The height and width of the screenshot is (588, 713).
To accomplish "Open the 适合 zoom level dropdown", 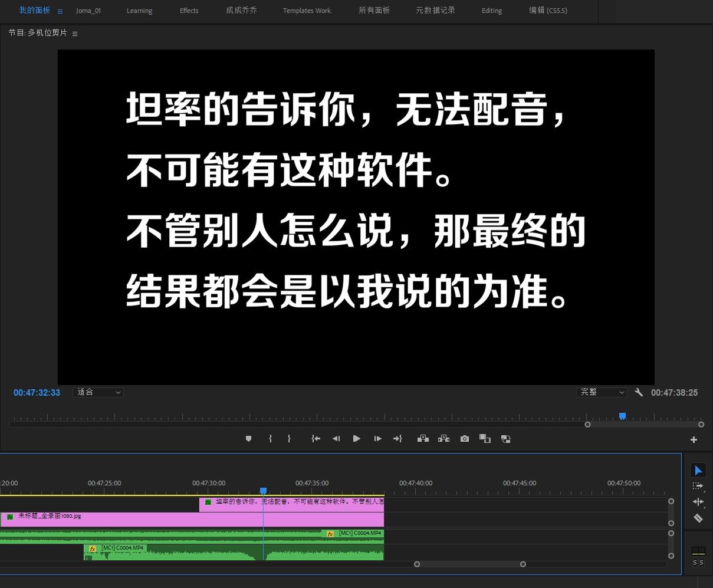I will [98, 392].
